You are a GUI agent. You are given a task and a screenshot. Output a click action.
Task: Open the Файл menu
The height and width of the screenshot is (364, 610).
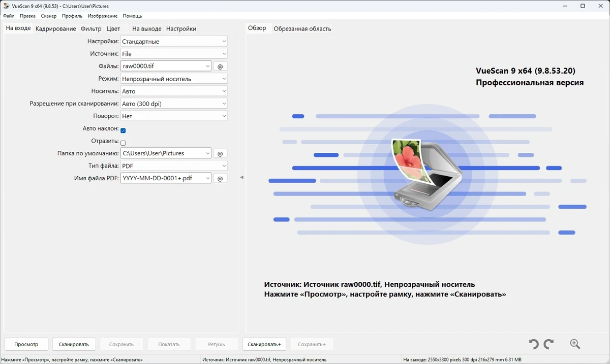[x=9, y=16]
